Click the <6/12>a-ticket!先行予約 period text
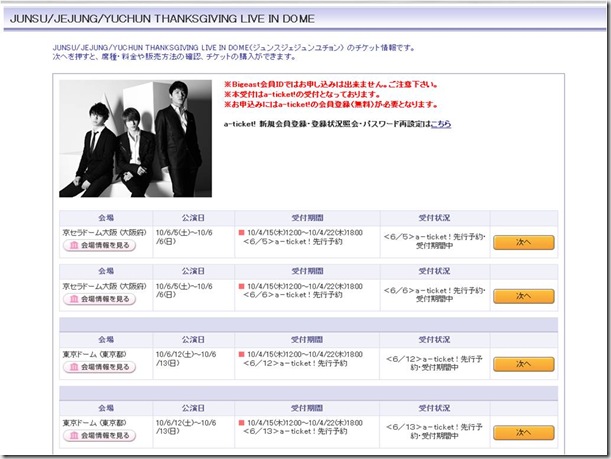 pos(295,363)
